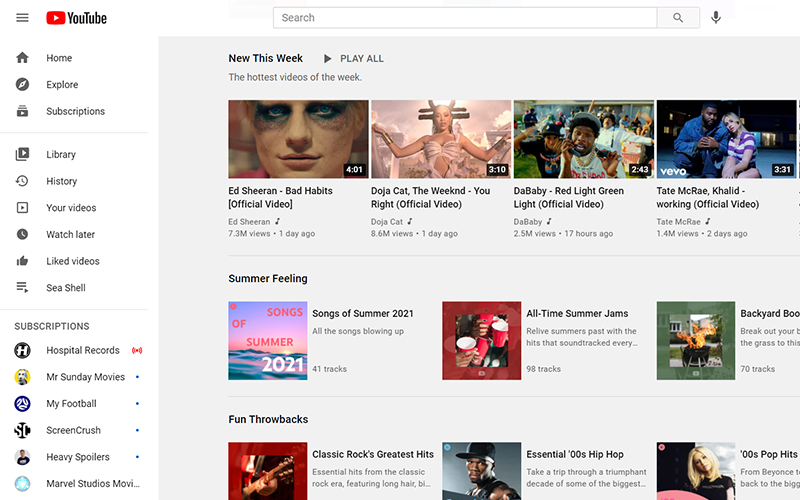The height and width of the screenshot is (500, 800).
Task: Click the DaBaby channel name
Action: pyautogui.click(x=528, y=221)
